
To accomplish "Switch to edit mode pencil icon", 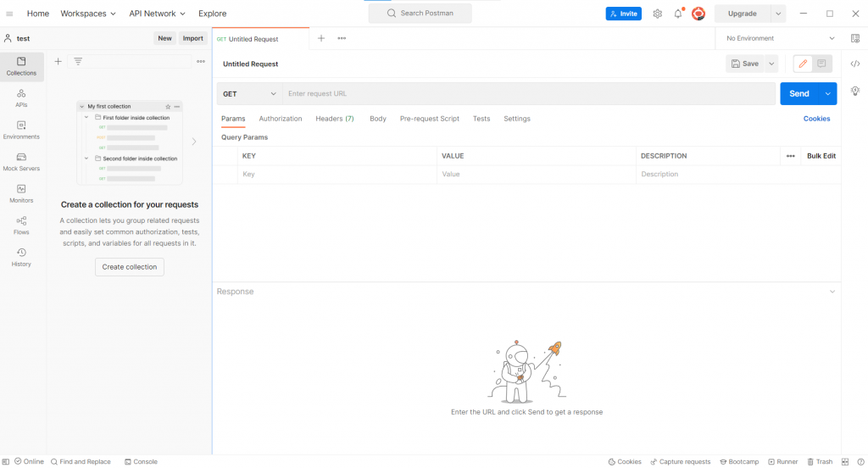I will coord(803,64).
